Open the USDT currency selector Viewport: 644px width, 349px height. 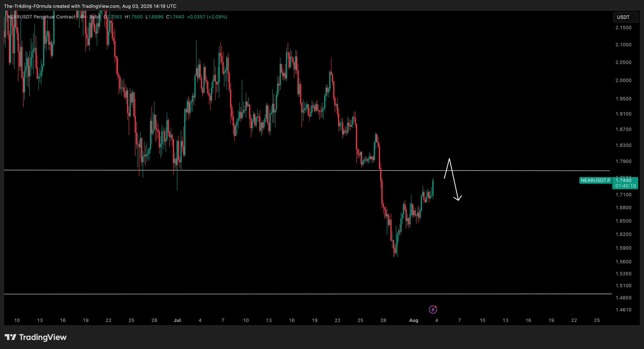point(626,17)
